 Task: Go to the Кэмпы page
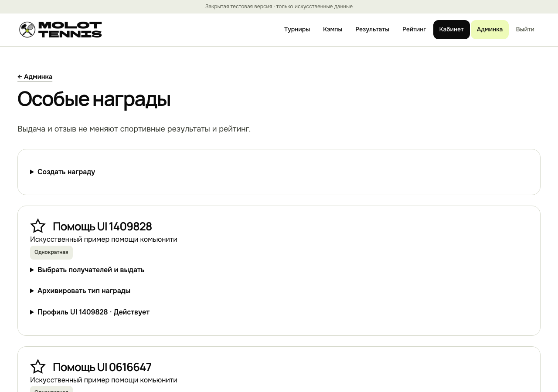[333, 30]
